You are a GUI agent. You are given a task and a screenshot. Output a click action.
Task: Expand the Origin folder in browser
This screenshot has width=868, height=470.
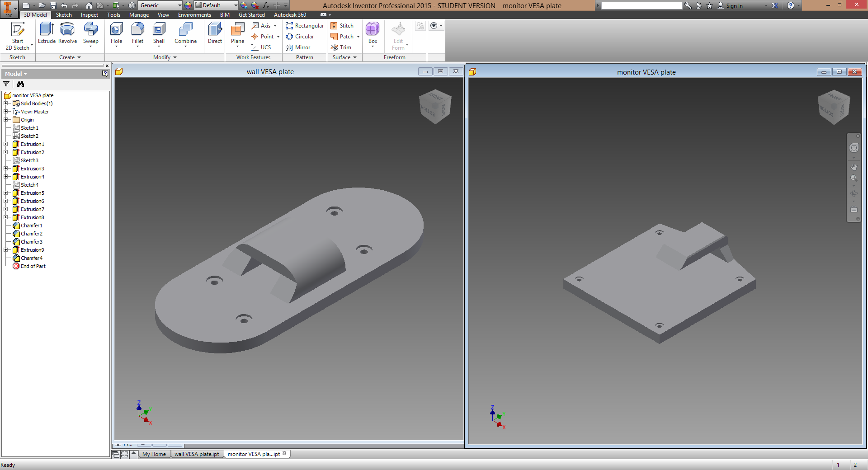pyautogui.click(x=6, y=120)
